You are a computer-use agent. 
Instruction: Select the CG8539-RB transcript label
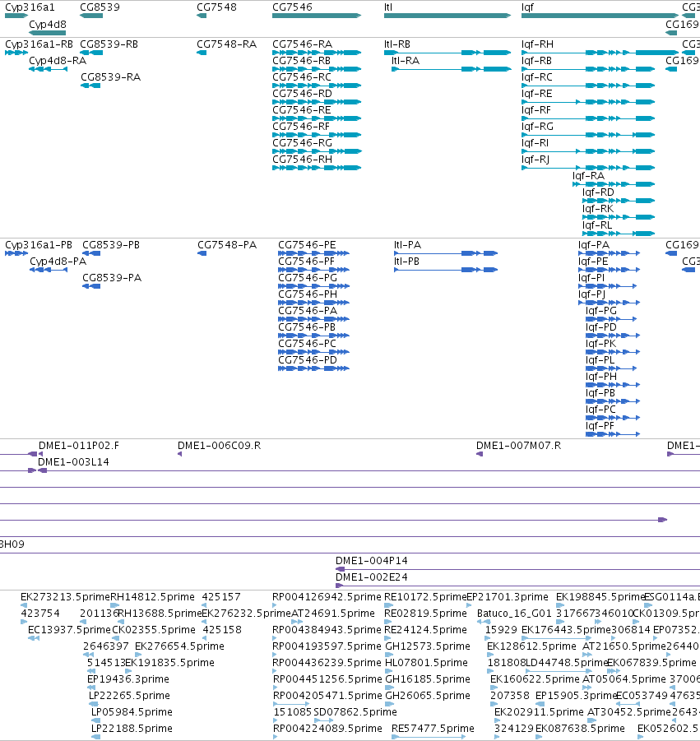click(109, 44)
